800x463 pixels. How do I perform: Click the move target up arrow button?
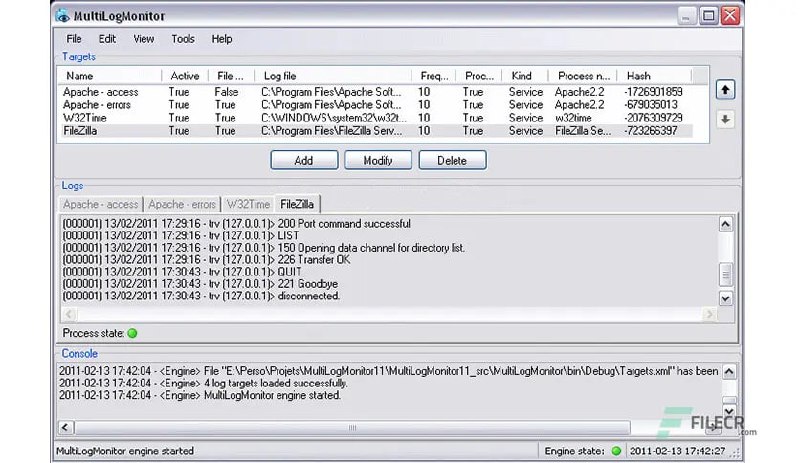tap(726, 90)
